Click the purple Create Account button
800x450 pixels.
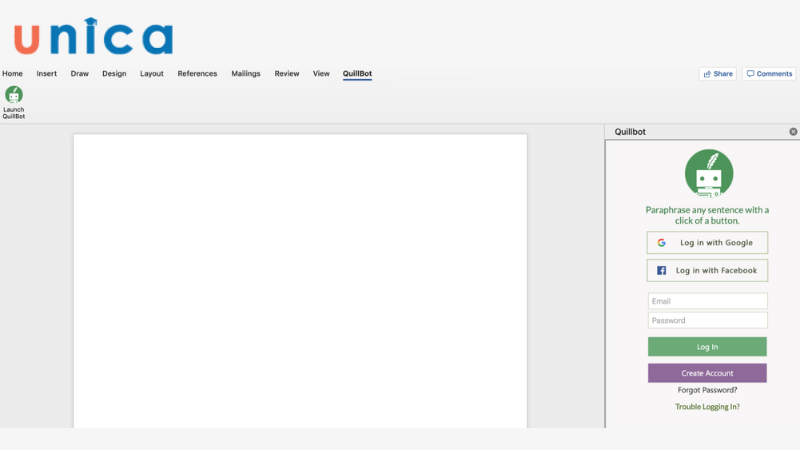[707, 373]
